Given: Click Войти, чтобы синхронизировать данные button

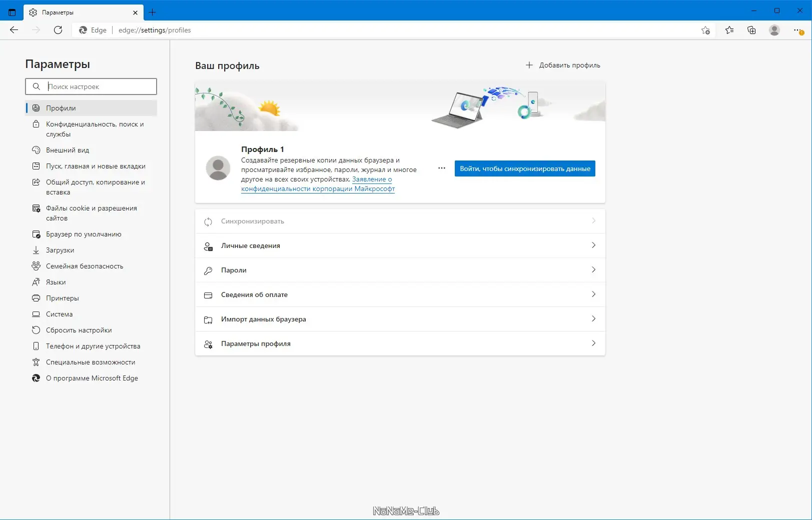Looking at the screenshot, I should pyautogui.click(x=525, y=168).
